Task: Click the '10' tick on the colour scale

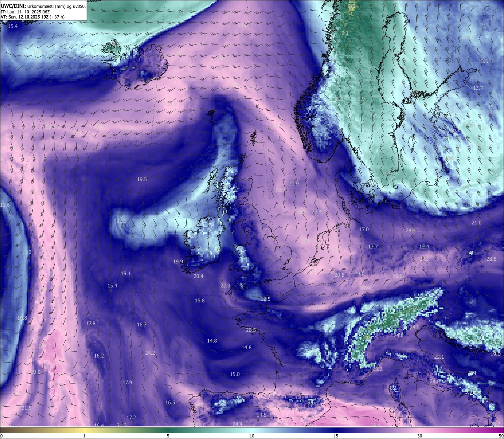Action: (x=252, y=436)
